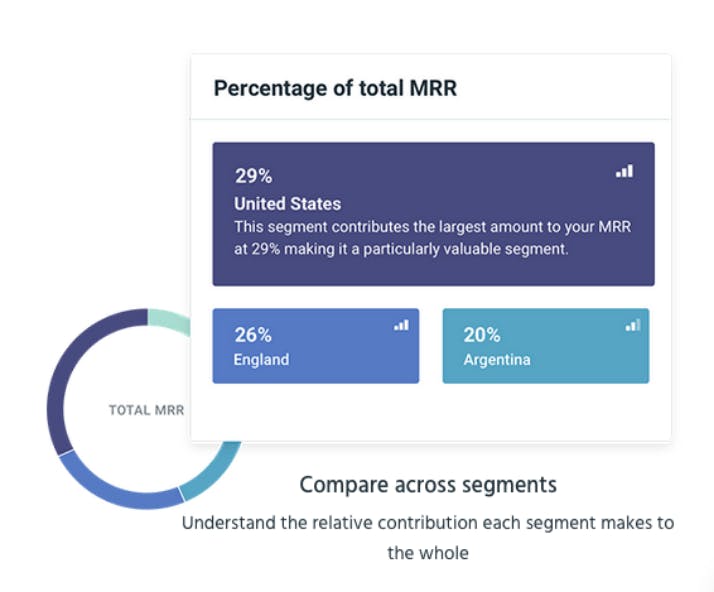
Task: Click the 26% value
Action: tap(253, 335)
